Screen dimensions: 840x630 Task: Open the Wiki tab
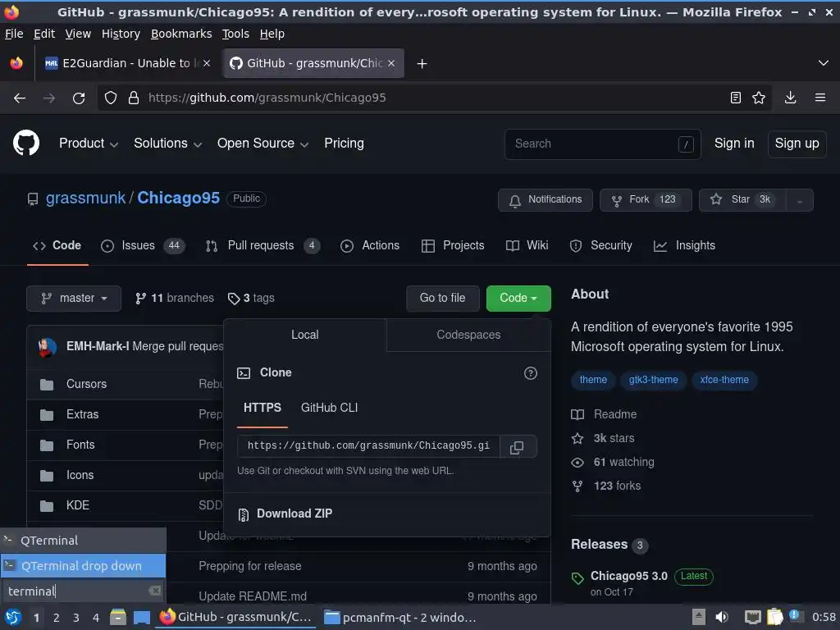(x=527, y=246)
